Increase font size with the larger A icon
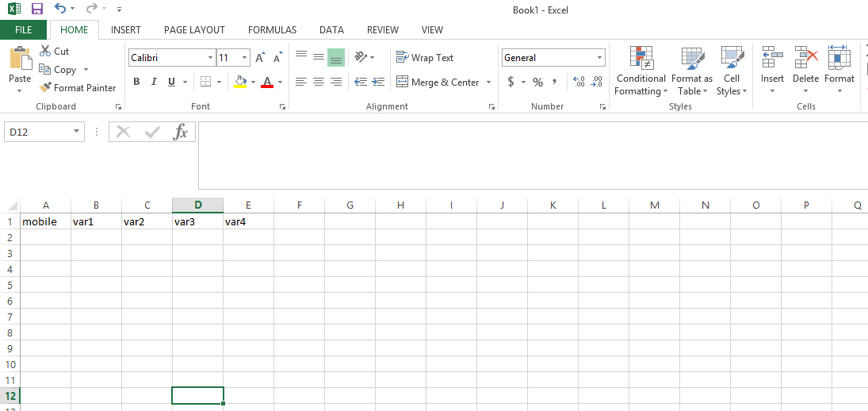This screenshot has width=868, height=411. tap(260, 58)
